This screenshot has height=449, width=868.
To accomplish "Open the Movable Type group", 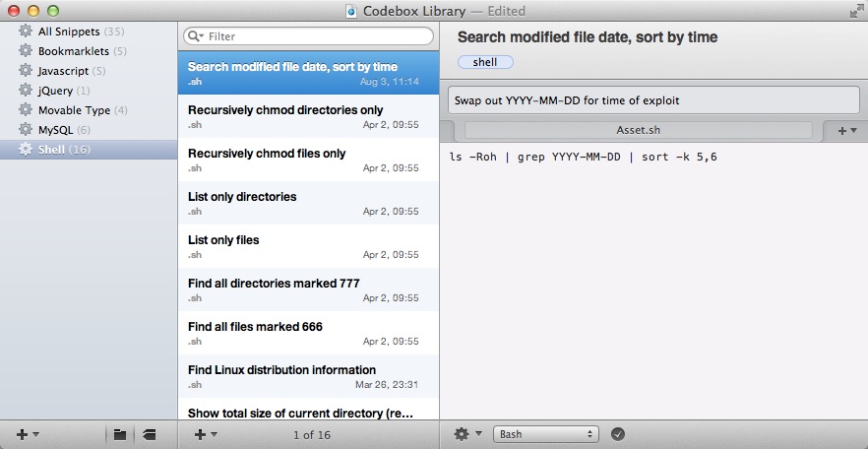I will pyautogui.click(x=89, y=110).
